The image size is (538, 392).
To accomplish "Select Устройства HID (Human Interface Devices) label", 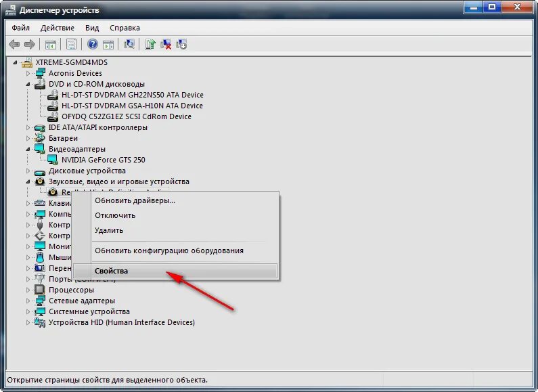I will click(122, 322).
